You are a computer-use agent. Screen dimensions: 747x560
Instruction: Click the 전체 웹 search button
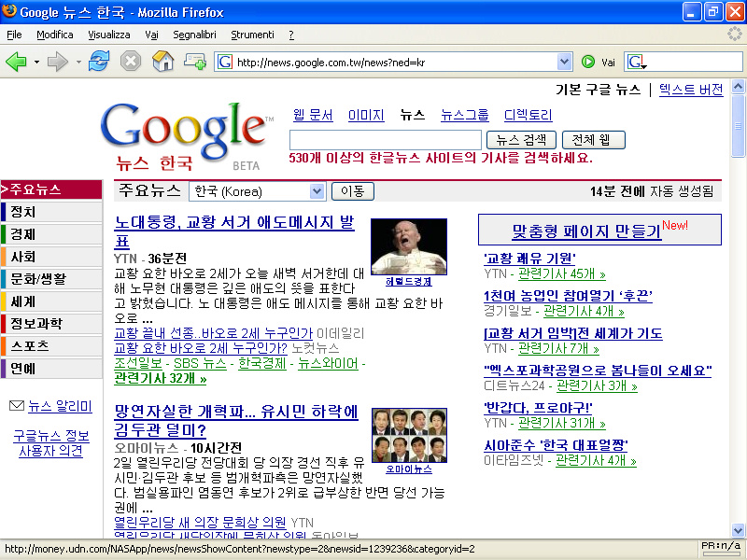coord(594,140)
